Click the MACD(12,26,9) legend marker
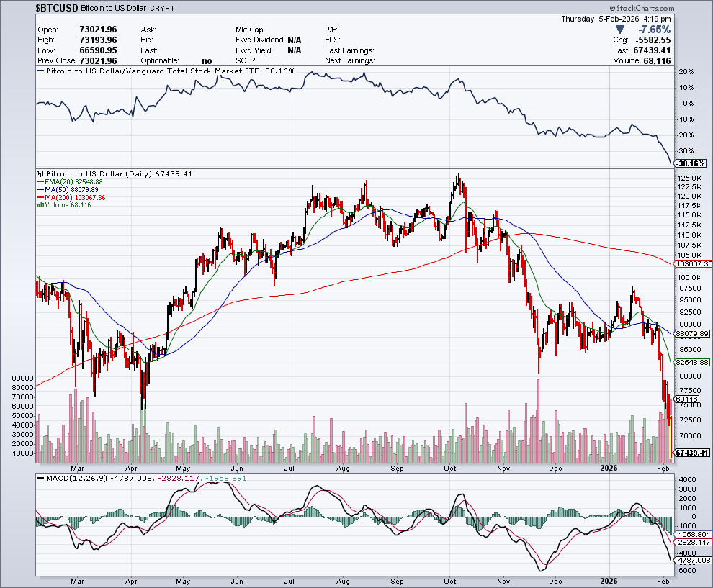The image size is (713, 588). coord(40,478)
